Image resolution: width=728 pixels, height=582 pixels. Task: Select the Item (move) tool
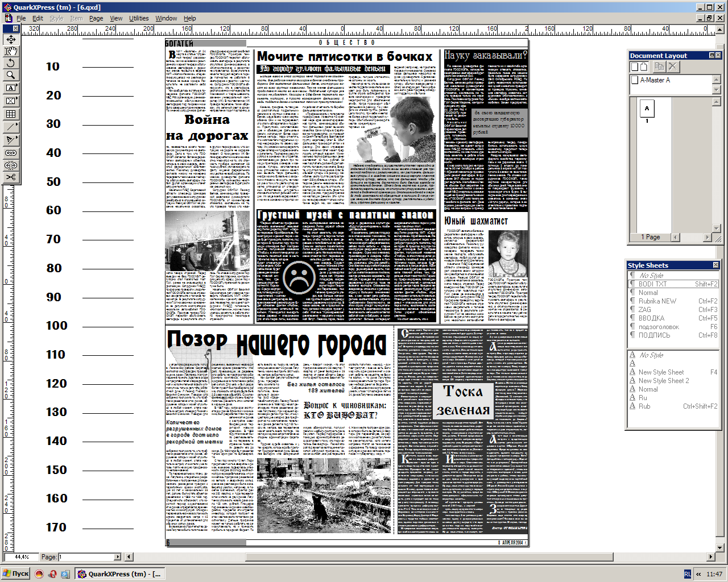[11, 39]
